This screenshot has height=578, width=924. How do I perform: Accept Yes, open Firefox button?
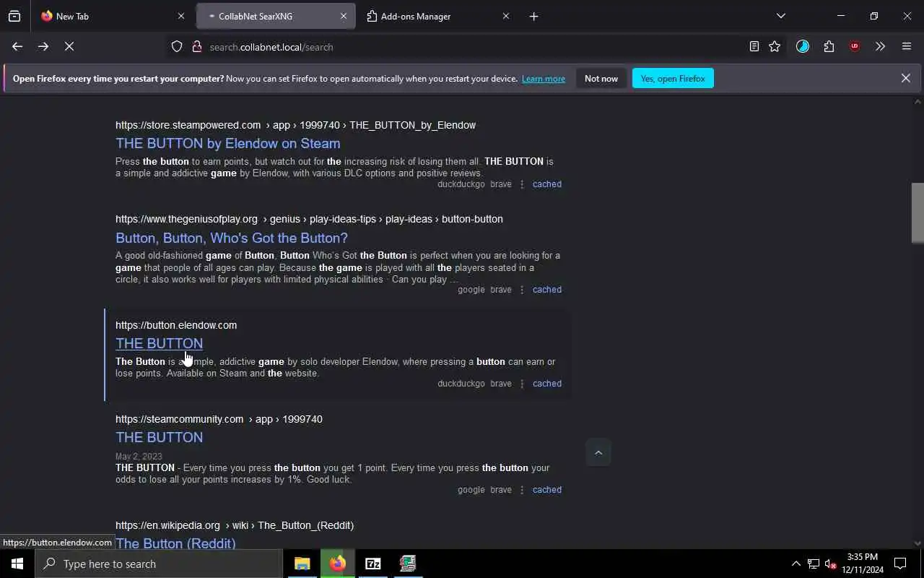coord(673,79)
